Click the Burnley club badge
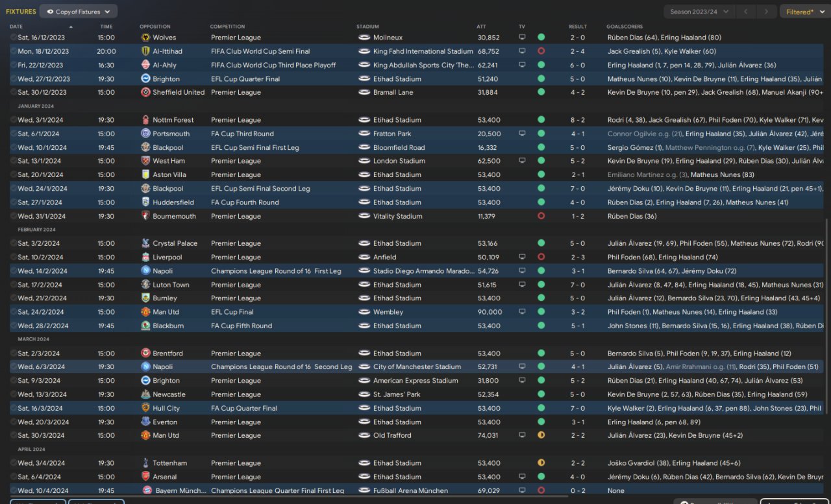Image resolution: width=831 pixels, height=504 pixels. [145, 298]
